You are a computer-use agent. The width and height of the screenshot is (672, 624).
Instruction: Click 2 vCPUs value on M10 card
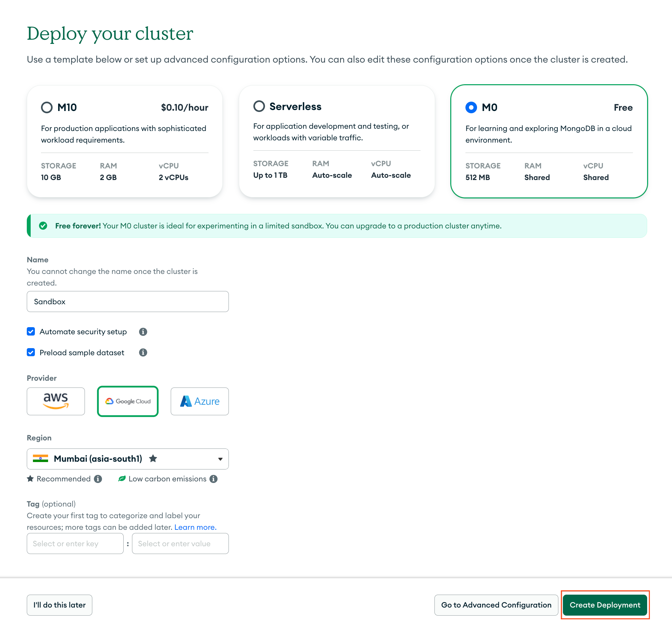pos(173,177)
